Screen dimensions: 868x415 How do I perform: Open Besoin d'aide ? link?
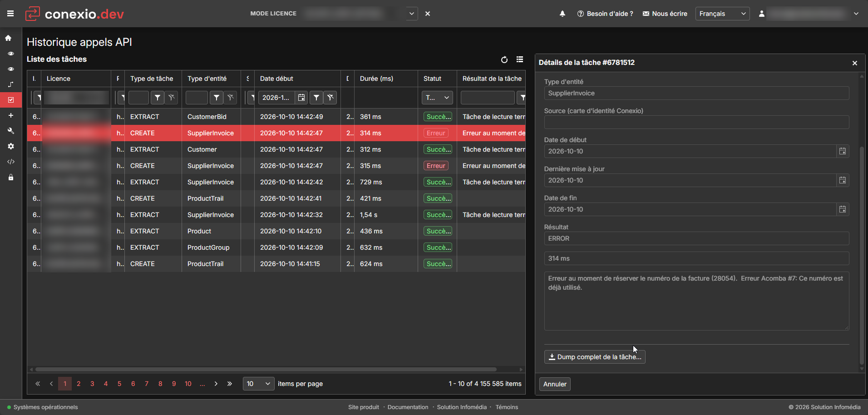(605, 14)
